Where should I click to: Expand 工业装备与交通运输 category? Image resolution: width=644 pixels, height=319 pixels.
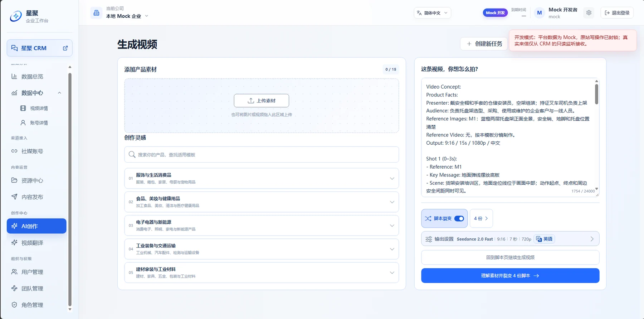[262, 249]
